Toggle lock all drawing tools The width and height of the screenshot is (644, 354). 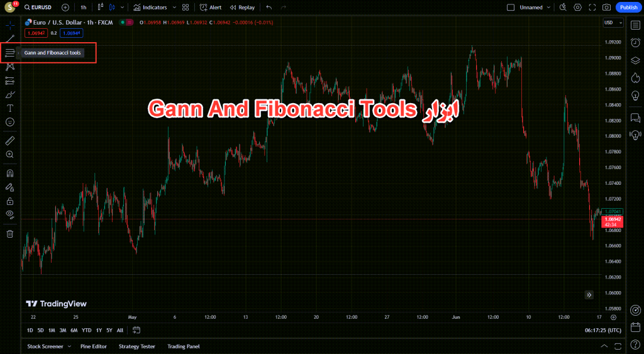[10, 201]
